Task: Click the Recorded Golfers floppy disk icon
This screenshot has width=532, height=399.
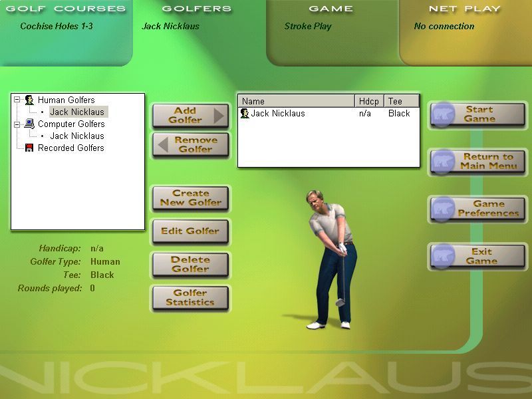Action: 29,148
